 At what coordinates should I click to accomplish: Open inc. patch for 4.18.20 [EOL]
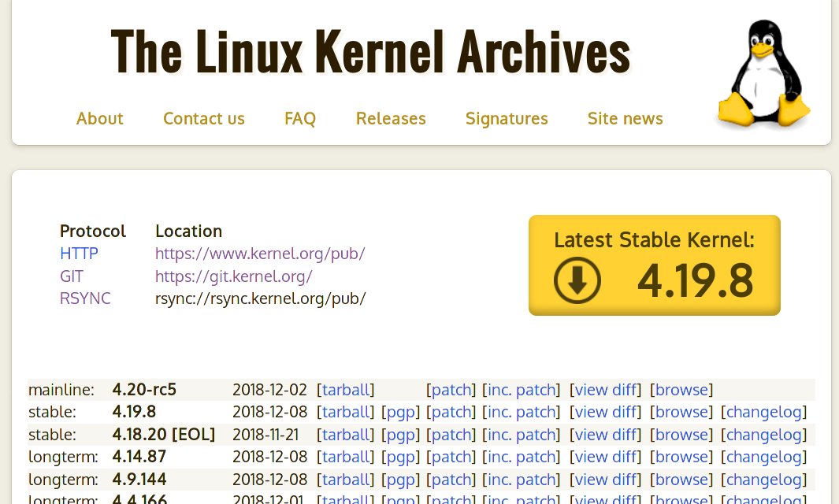522,435
